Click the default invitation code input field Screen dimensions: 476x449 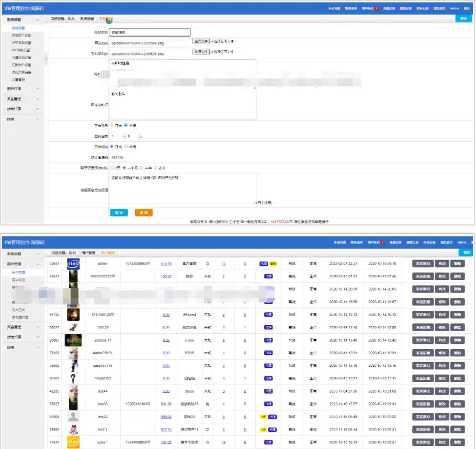pyautogui.click(x=118, y=157)
